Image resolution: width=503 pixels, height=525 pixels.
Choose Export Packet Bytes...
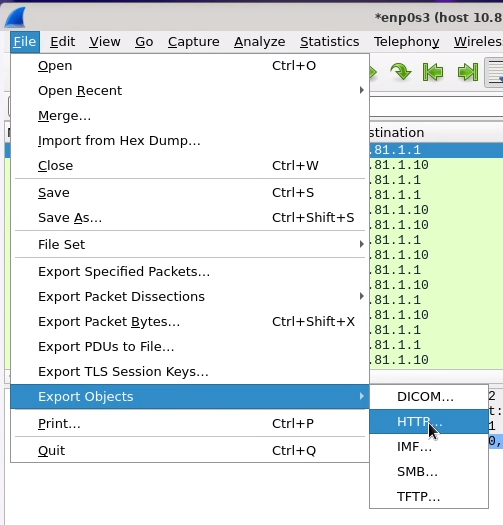pos(190,322)
